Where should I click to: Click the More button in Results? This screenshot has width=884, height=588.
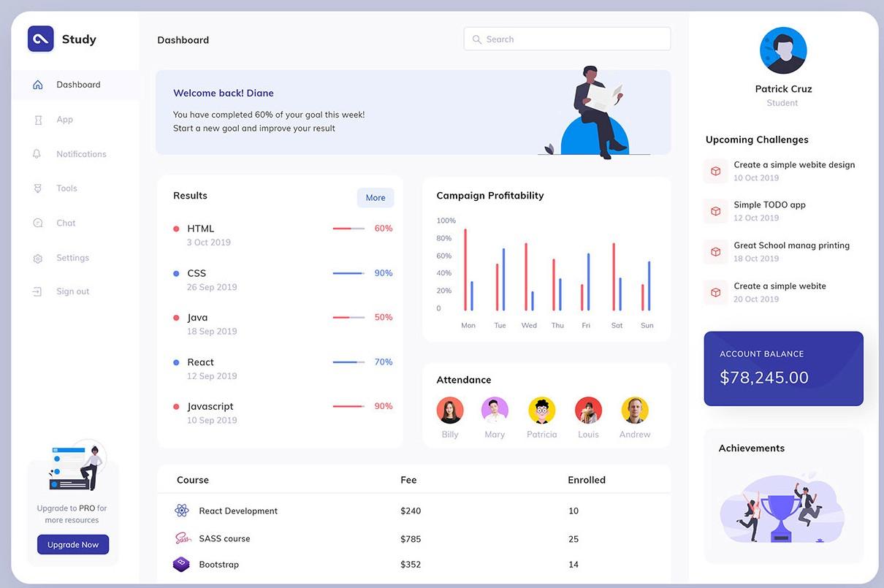click(376, 198)
